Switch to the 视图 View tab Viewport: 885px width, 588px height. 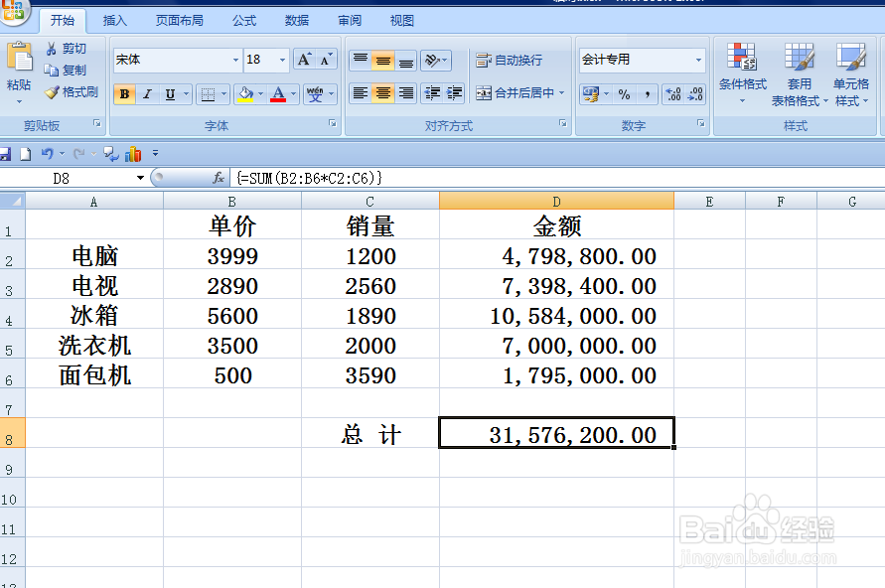tap(402, 21)
